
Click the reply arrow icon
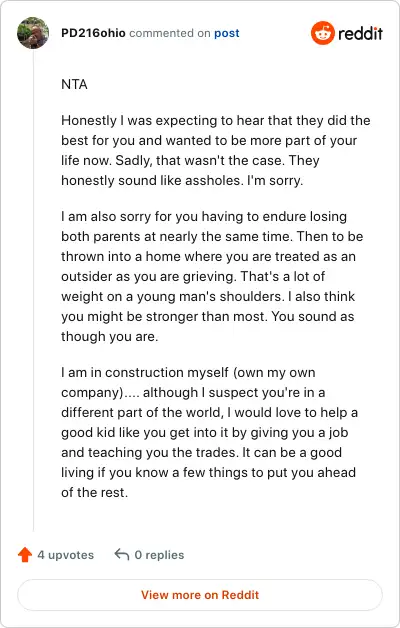(122, 554)
